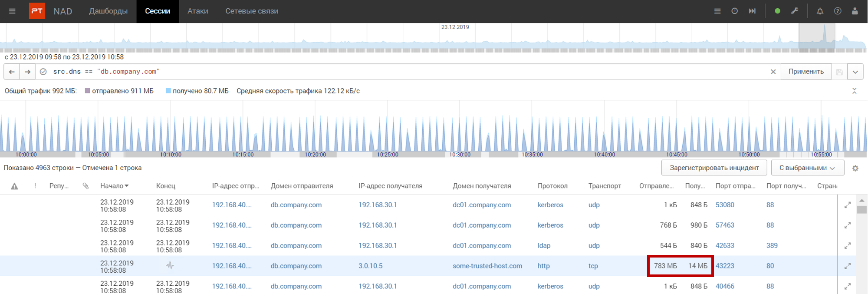Toggle the received traffic legend swatch

tap(168, 91)
